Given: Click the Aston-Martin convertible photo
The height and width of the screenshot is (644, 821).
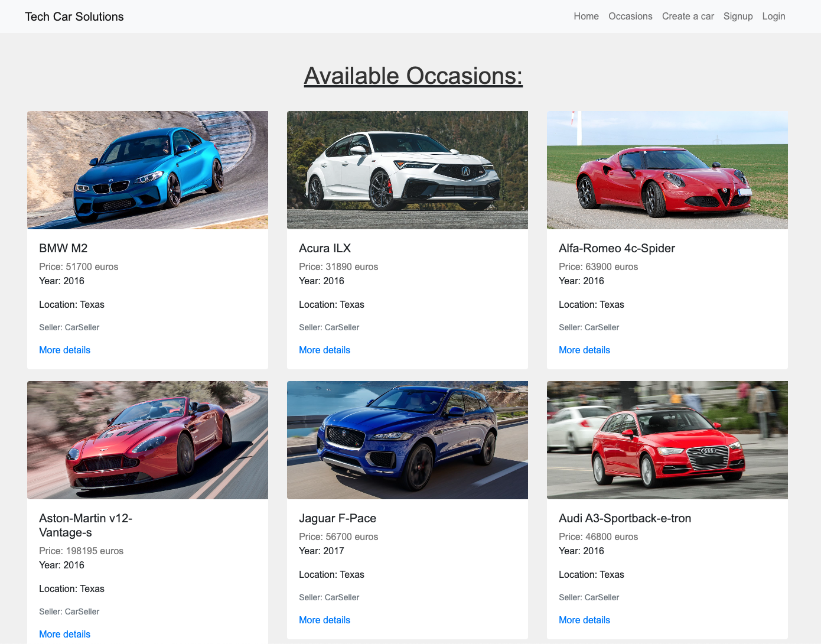Looking at the screenshot, I should [x=147, y=440].
